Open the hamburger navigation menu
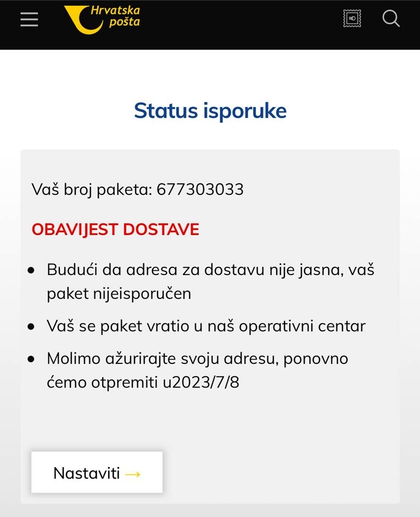This screenshot has width=420, height=517. 29,19
